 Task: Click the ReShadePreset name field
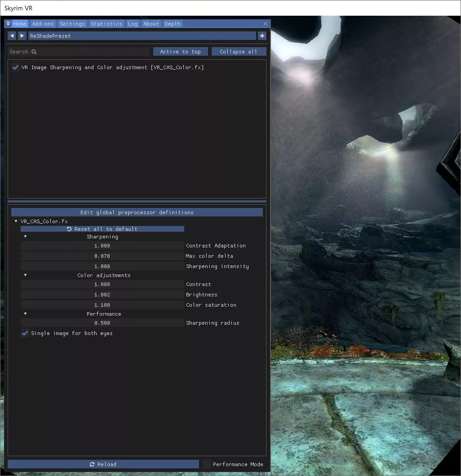click(x=142, y=36)
